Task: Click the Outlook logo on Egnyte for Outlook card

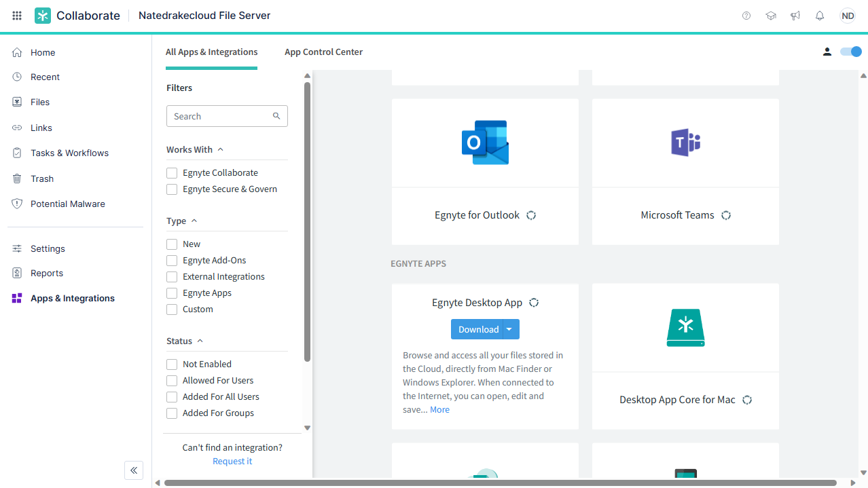Action: tap(485, 143)
